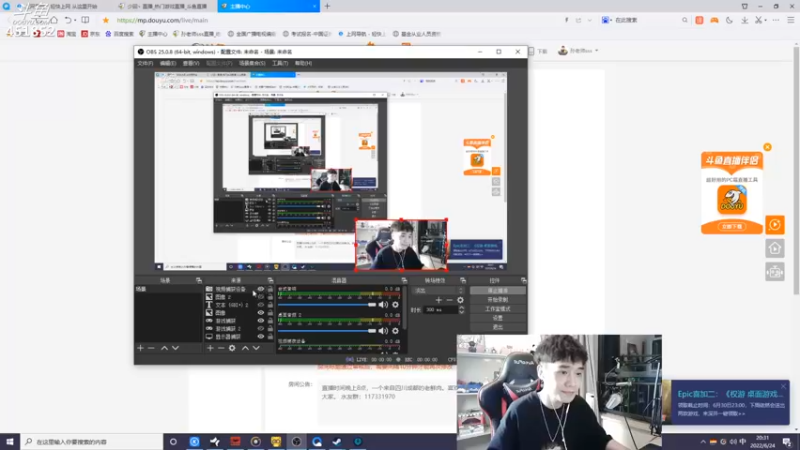Pop out the 场景 dock panel
Image resolution: width=800 pixels, height=450 pixels.
click(199, 280)
